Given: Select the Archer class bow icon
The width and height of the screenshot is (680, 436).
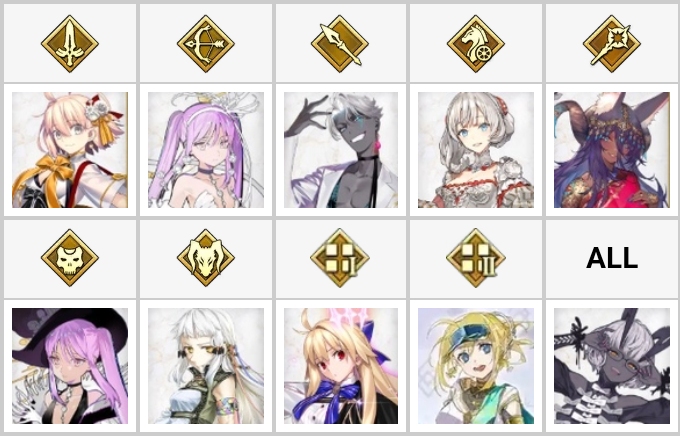Looking at the screenshot, I should [206, 43].
